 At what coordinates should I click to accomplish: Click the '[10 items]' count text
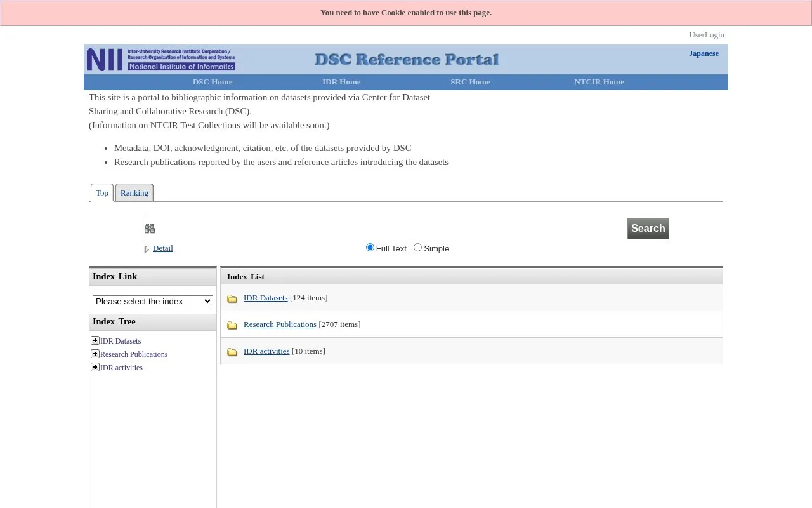308,351
